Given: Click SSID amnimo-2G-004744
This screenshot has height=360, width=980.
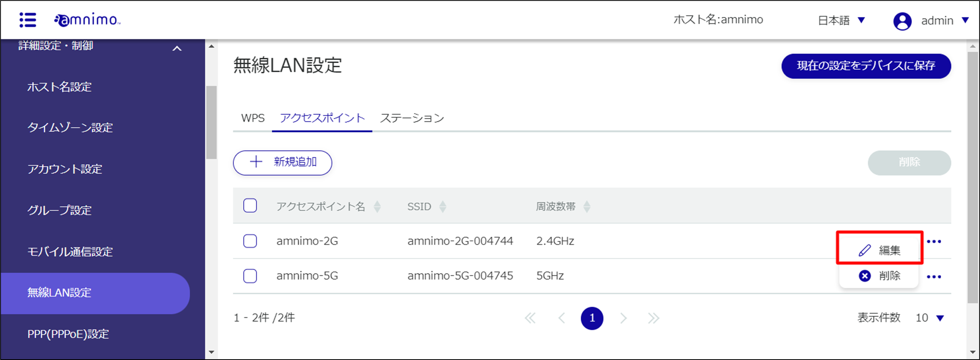Looking at the screenshot, I should pyautogui.click(x=460, y=241).
